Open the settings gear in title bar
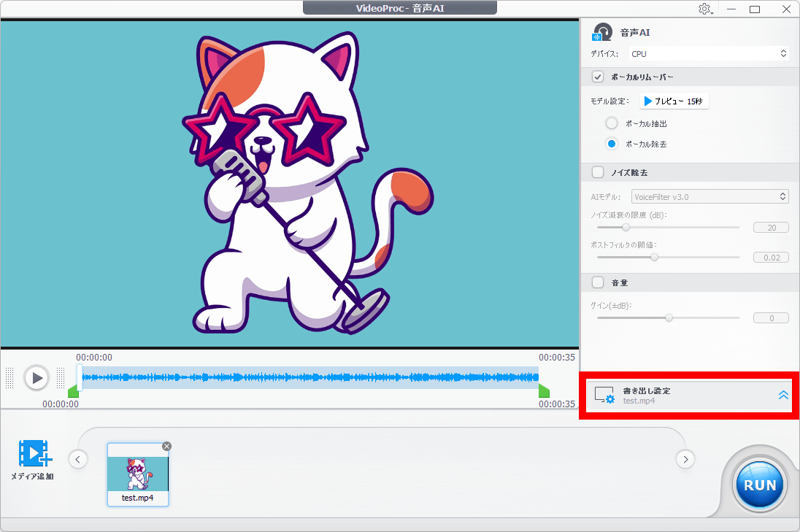Viewport: 800px width, 532px height. click(704, 9)
